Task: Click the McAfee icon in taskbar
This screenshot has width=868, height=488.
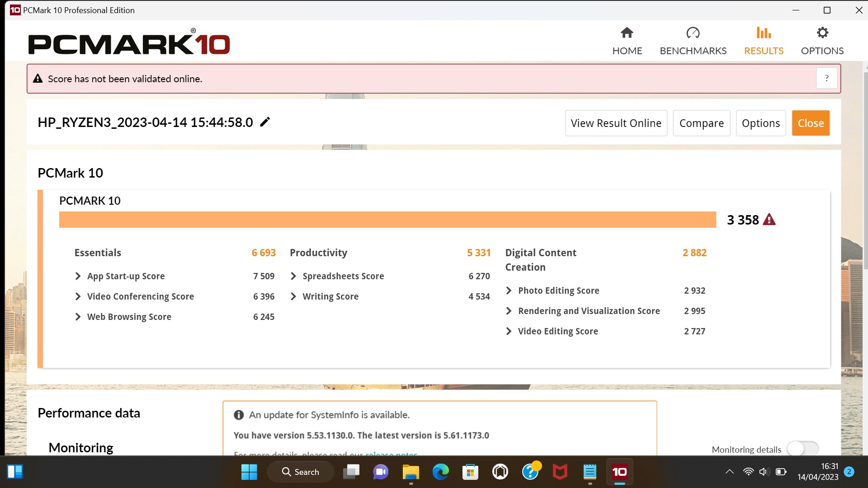Action: (560, 472)
